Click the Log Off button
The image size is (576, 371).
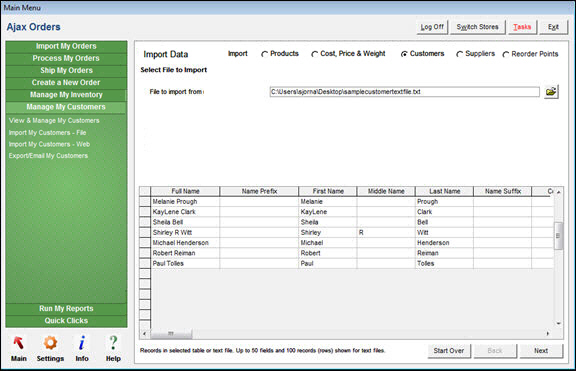(432, 27)
